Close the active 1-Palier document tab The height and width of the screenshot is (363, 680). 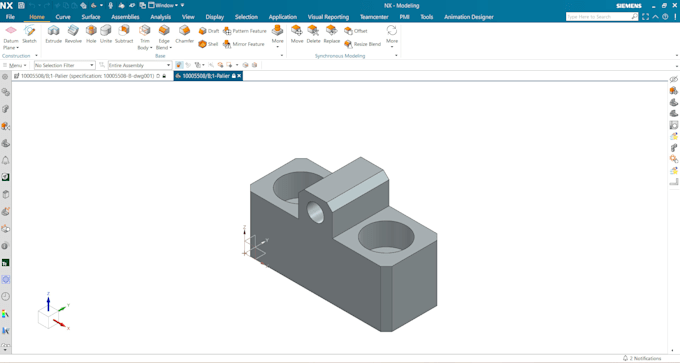(239, 76)
